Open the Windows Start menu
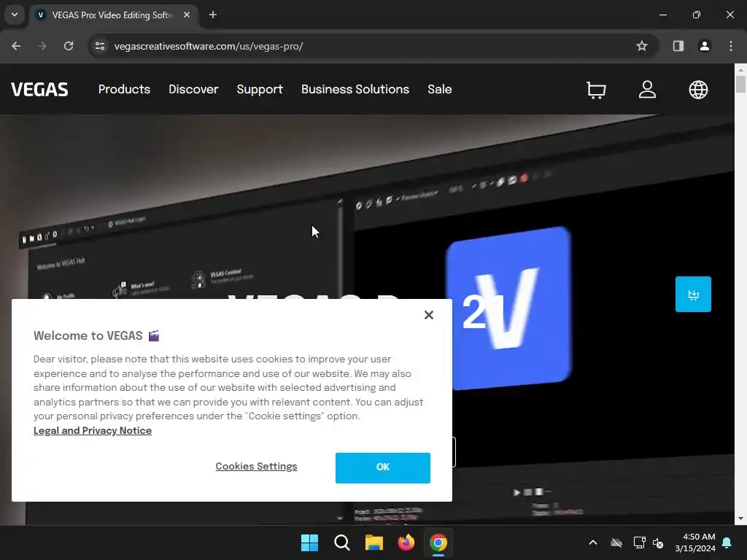This screenshot has width=747, height=560. click(x=309, y=542)
